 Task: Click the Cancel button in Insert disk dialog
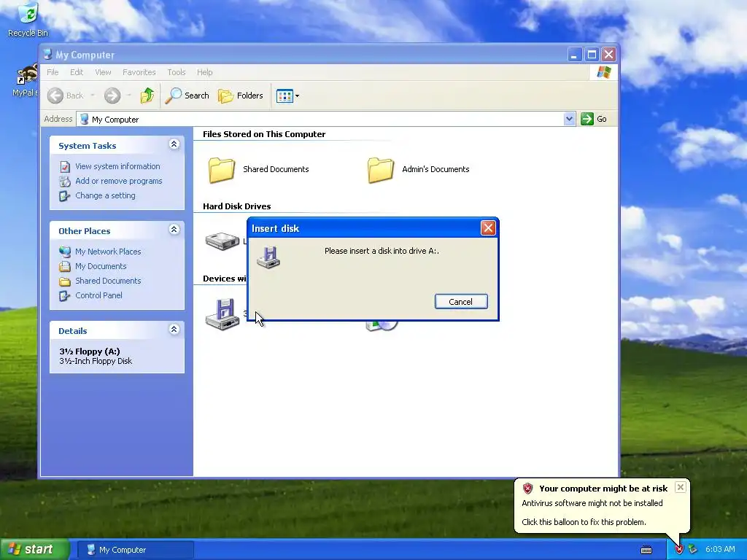tap(461, 301)
